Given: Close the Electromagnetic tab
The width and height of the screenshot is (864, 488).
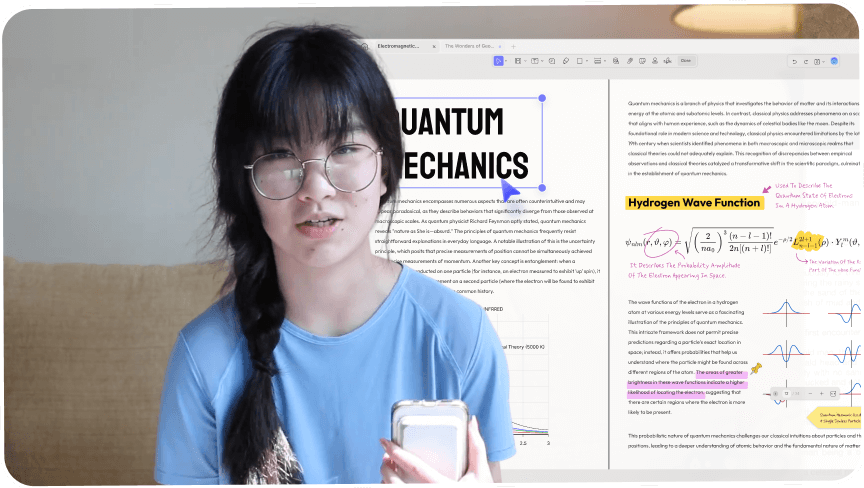Looking at the screenshot, I should point(433,46).
